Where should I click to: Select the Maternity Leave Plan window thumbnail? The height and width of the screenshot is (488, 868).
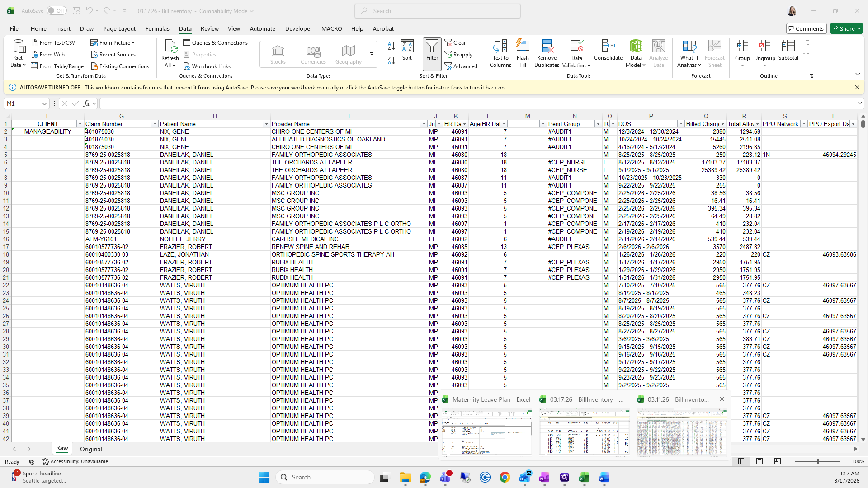pos(486,432)
